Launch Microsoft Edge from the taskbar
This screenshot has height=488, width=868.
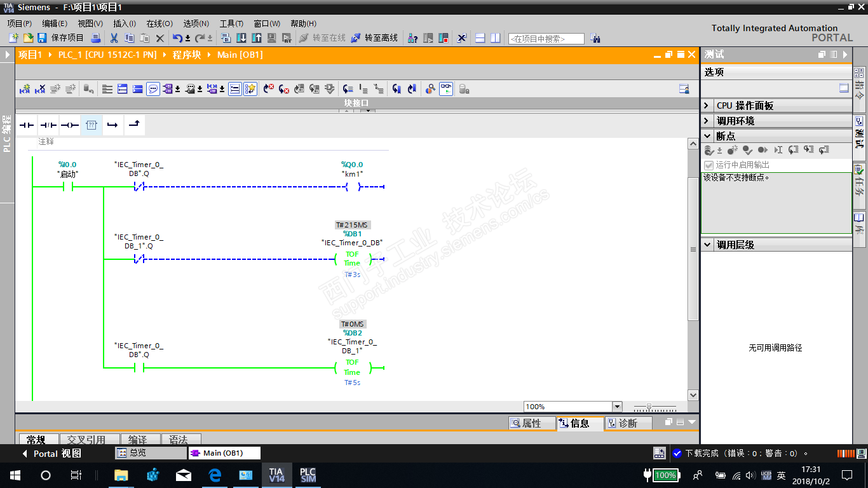tap(215, 475)
